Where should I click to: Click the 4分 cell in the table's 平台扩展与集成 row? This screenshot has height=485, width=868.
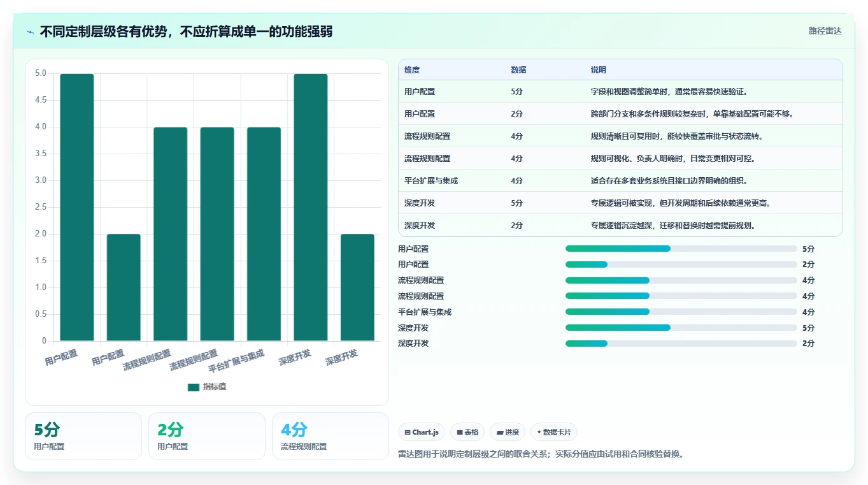click(517, 181)
